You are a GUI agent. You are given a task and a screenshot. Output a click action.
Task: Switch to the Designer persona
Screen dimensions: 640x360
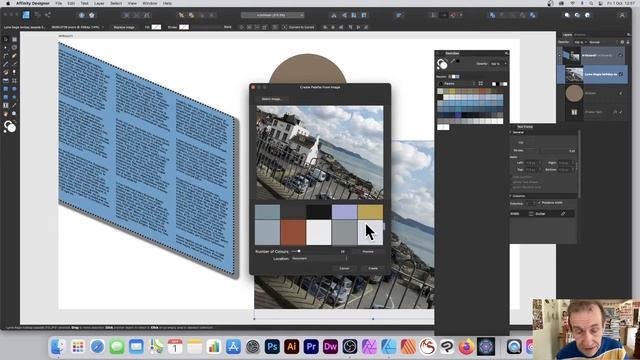[x=26, y=15]
